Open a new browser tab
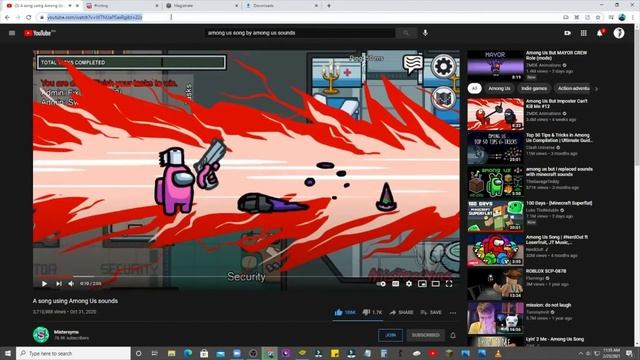Viewport: 640px width, 360px height. tap(329, 6)
